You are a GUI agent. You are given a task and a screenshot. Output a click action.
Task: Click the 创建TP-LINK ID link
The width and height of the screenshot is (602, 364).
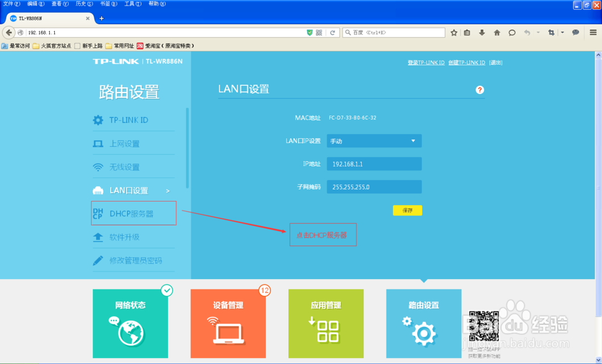(x=467, y=63)
